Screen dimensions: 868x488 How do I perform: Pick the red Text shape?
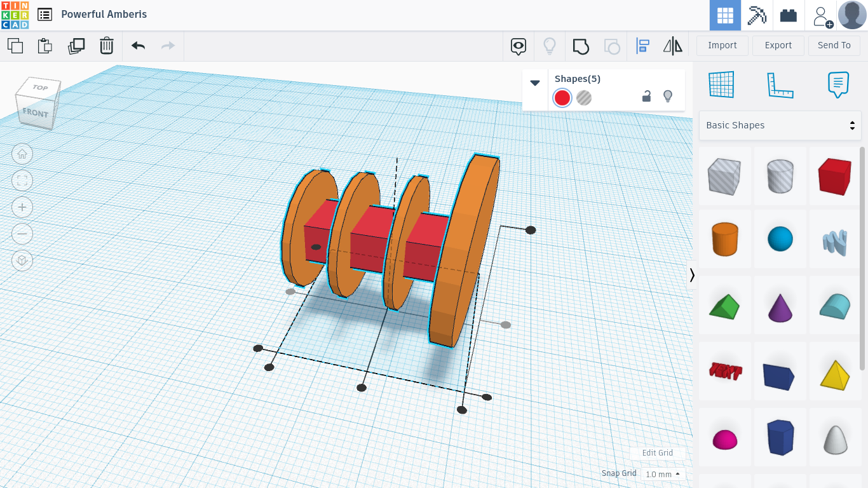pos(725,370)
